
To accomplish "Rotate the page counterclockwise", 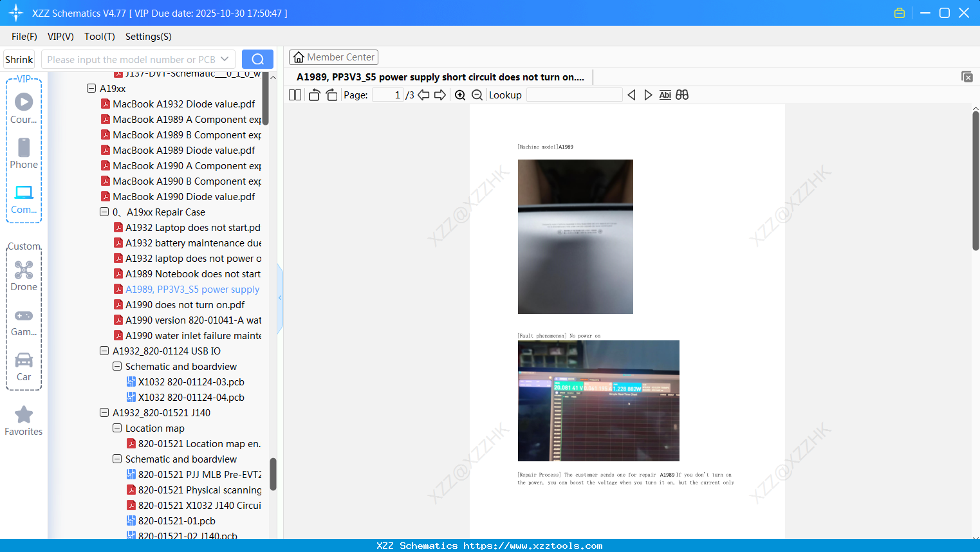I will click(x=314, y=95).
